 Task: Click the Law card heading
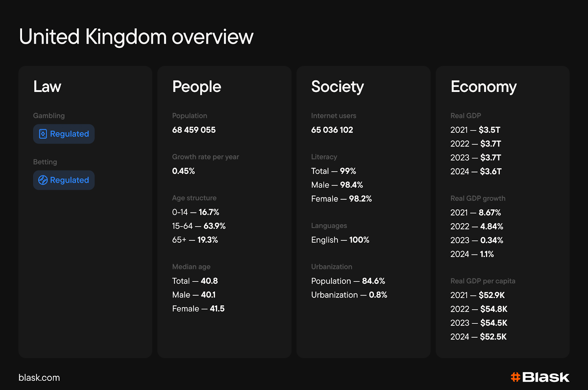[47, 87]
